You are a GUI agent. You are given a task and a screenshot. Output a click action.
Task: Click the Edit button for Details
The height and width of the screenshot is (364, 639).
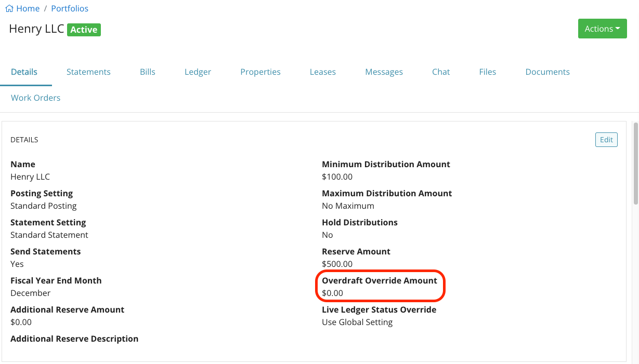(606, 139)
